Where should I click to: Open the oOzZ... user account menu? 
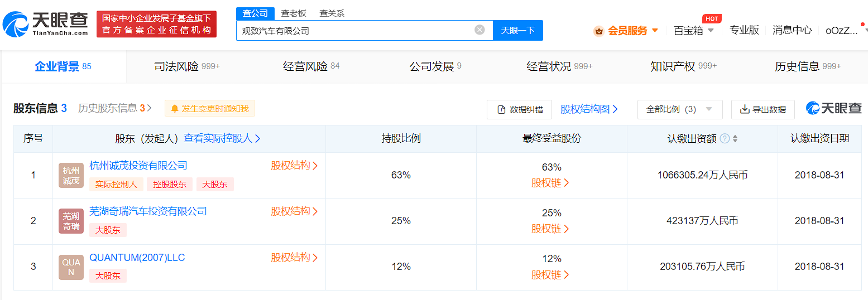click(x=842, y=31)
